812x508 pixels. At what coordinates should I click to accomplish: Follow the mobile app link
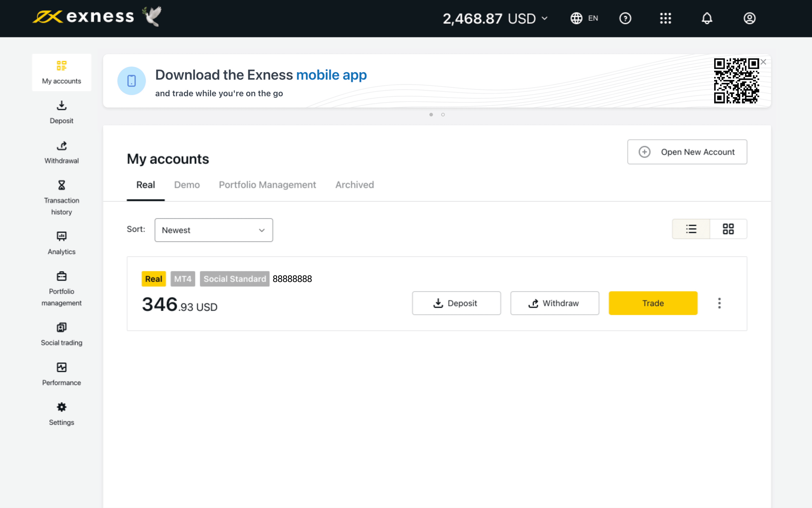(x=331, y=75)
